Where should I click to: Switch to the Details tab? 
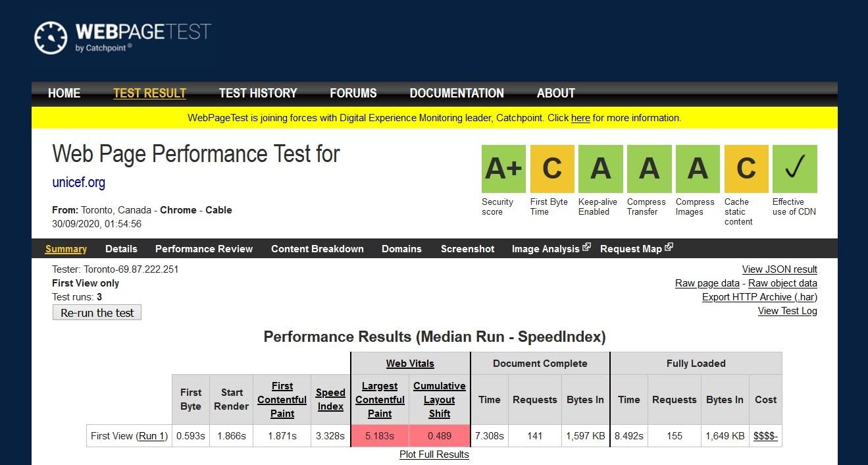[x=121, y=249]
